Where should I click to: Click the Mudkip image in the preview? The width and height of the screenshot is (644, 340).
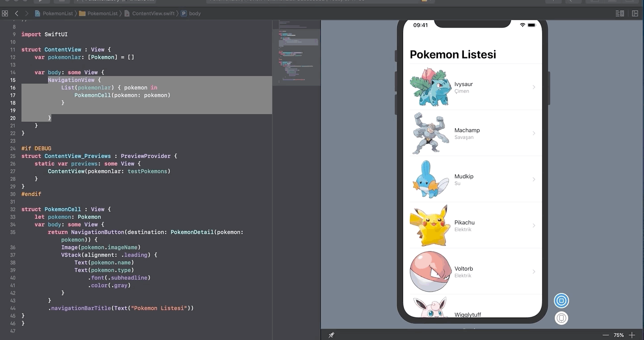[x=430, y=179]
